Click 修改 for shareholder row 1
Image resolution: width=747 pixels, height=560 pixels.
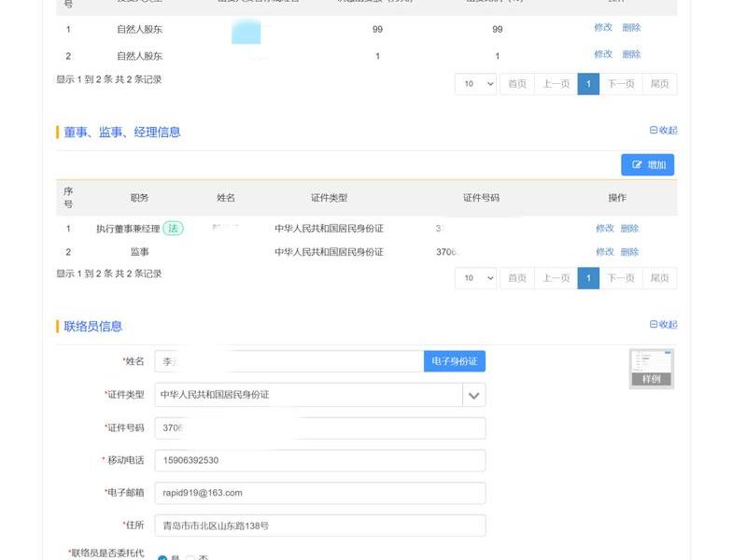pyautogui.click(x=602, y=28)
